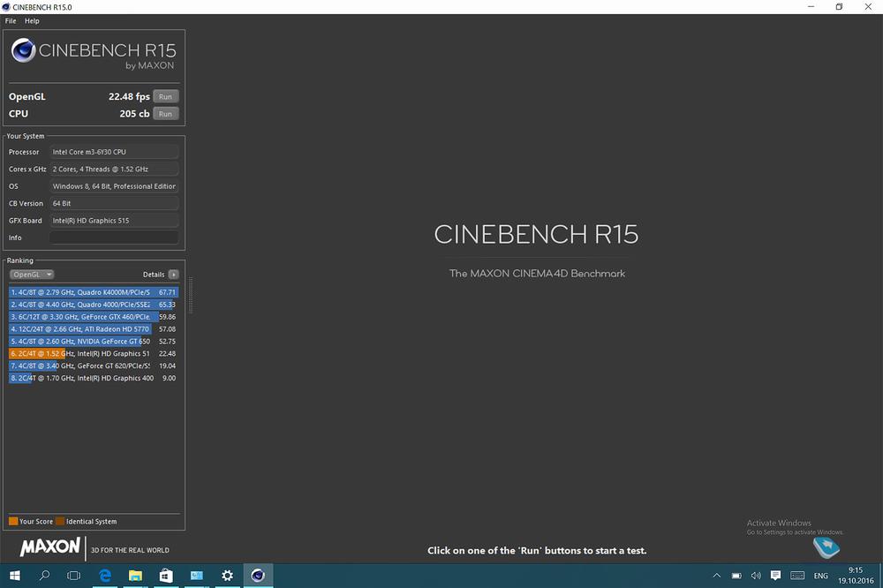Viewport: 883px width, 588px height.
Task: Click the Cinebench icon in the taskbar
Action: pos(257,576)
